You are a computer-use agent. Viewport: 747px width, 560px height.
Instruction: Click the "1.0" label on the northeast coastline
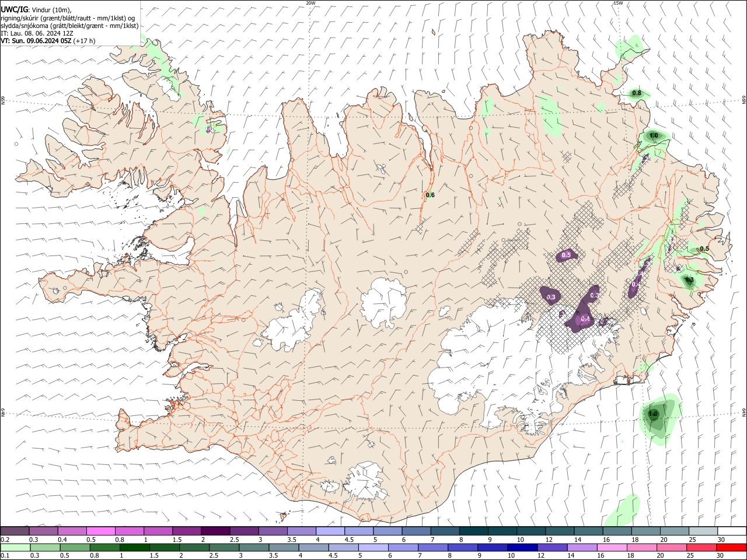pos(654,135)
